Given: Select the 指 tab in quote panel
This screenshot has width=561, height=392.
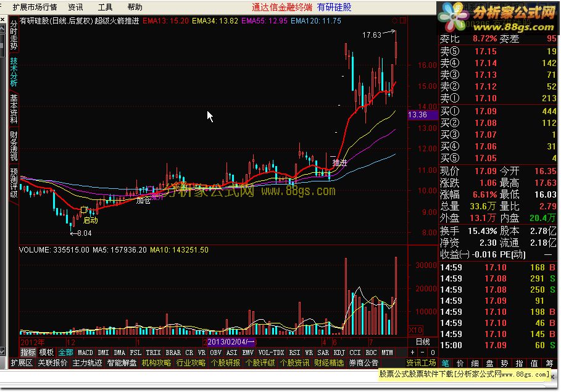Looking at the screenshot, I should click(x=520, y=363).
